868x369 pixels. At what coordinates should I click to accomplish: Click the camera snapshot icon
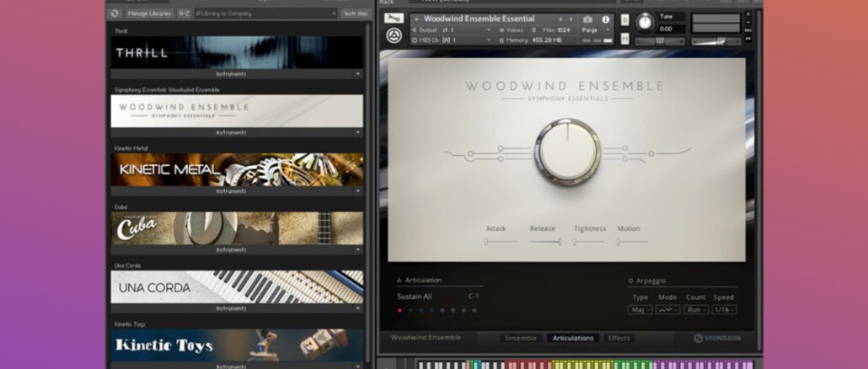click(587, 19)
